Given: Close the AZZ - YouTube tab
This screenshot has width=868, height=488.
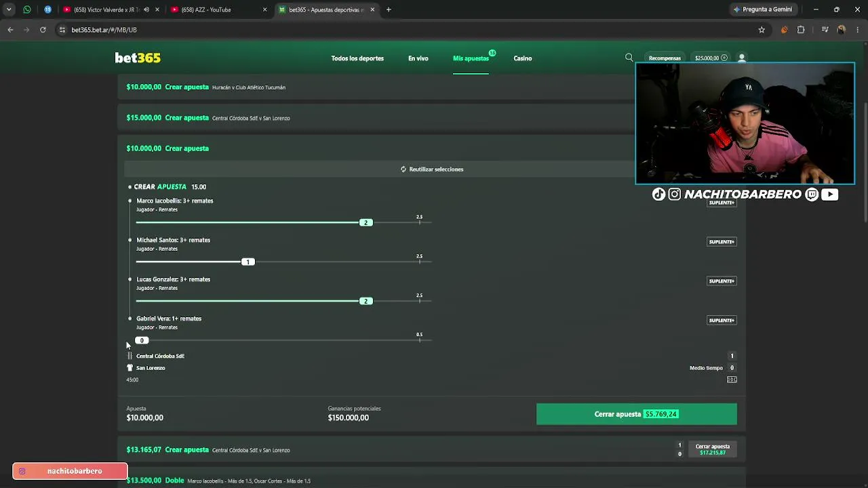Looking at the screenshot, I should point(264,9).
